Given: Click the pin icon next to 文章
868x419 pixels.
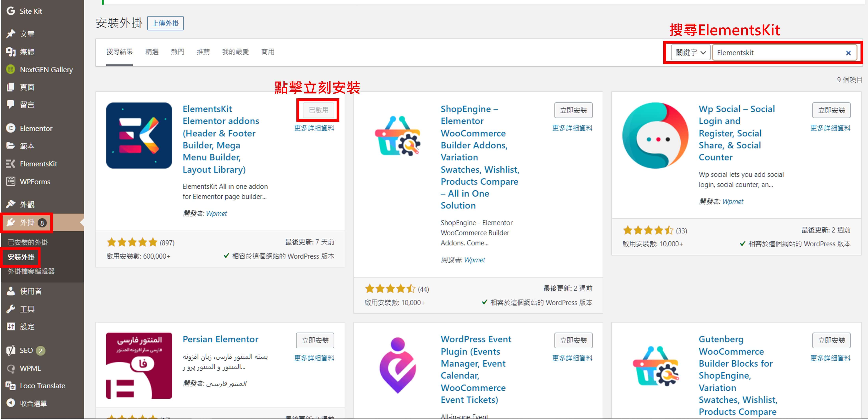Looking at the screenshot, I should pos(11,34).
